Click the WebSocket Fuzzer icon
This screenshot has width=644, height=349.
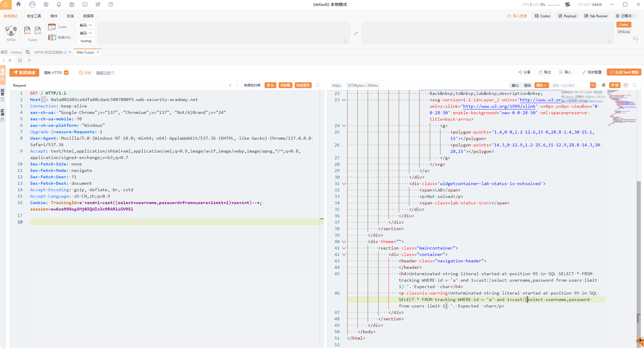38,30
